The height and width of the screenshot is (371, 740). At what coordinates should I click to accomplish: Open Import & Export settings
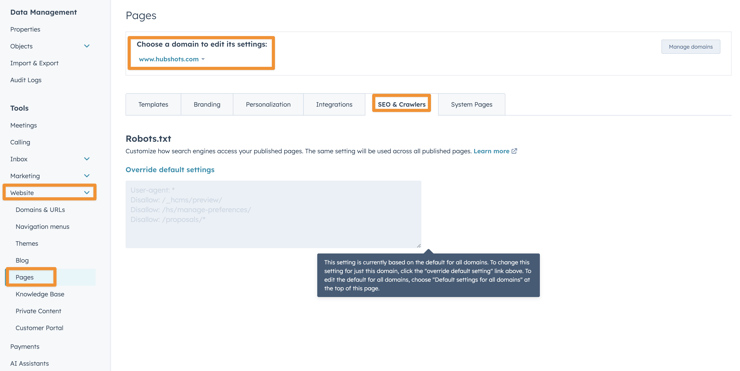click(x=34, y=63)
